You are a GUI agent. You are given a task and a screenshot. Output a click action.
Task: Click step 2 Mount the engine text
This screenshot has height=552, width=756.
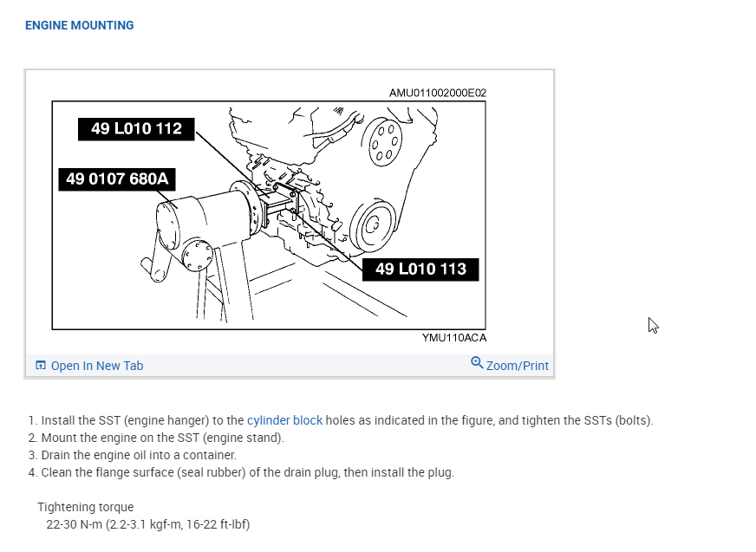pyautogui.click(x=162, y=438)
